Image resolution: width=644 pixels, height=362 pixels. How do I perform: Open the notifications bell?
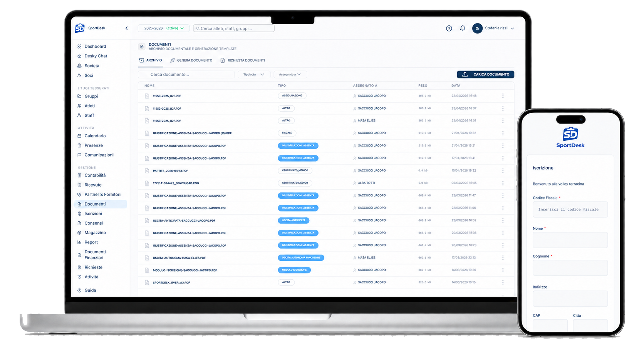(x=463, y=28)
